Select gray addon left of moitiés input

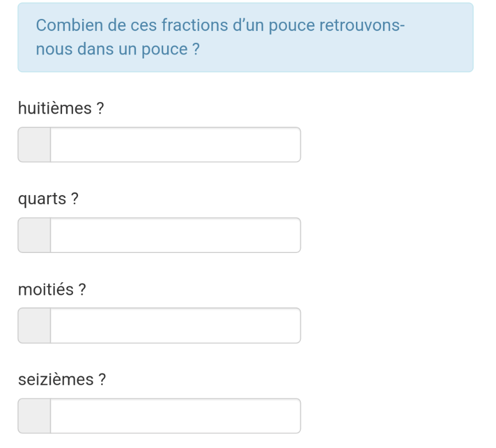coord(34,326)
